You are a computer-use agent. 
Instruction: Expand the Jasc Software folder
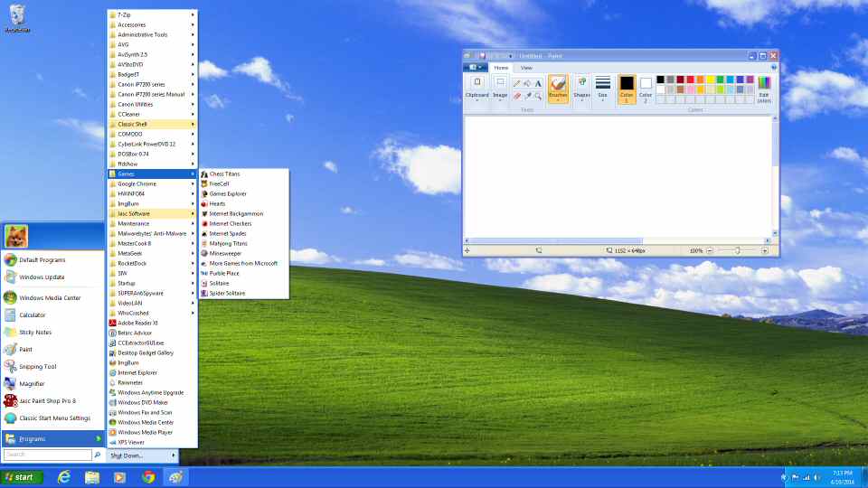pos(152,213)
